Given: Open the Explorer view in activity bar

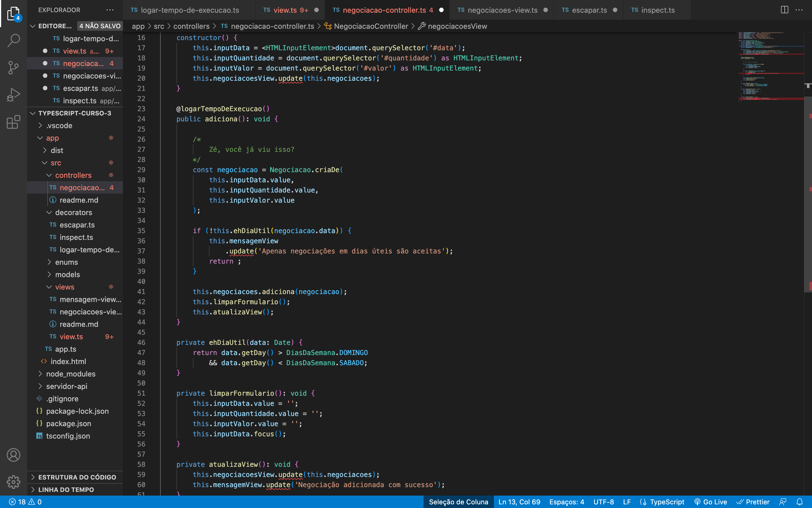Looking at the screenshot, I should (x=14, y=14).
